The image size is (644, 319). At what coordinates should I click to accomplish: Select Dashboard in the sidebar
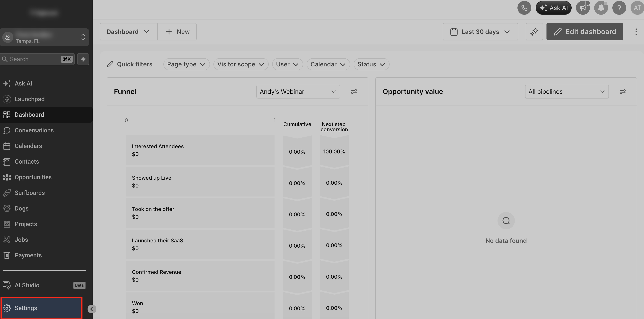pos(46,115)
